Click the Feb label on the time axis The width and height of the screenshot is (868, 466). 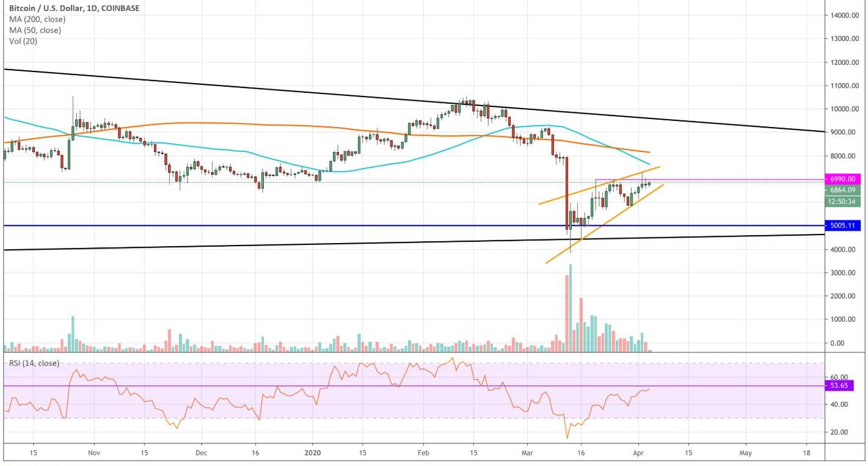click(x=423, y=454)
